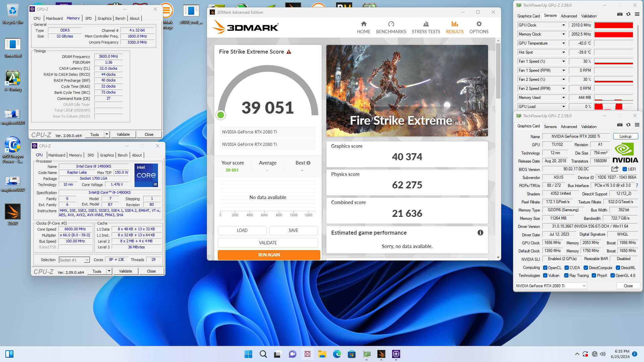Toggle the Vulkan checkbox in GPU-Z
Screen dimensions: 644x362
(545, 276)
